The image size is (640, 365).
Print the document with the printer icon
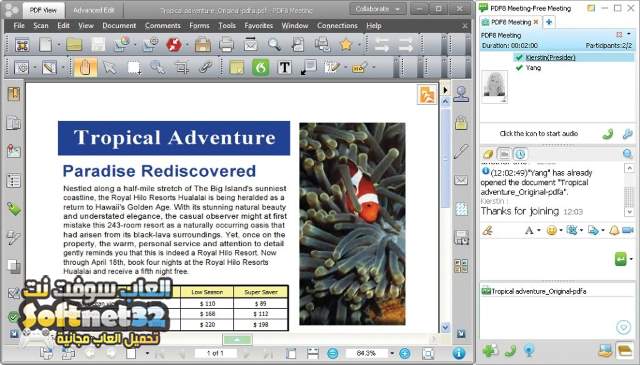pyautogui.click(x=226, y=45)
